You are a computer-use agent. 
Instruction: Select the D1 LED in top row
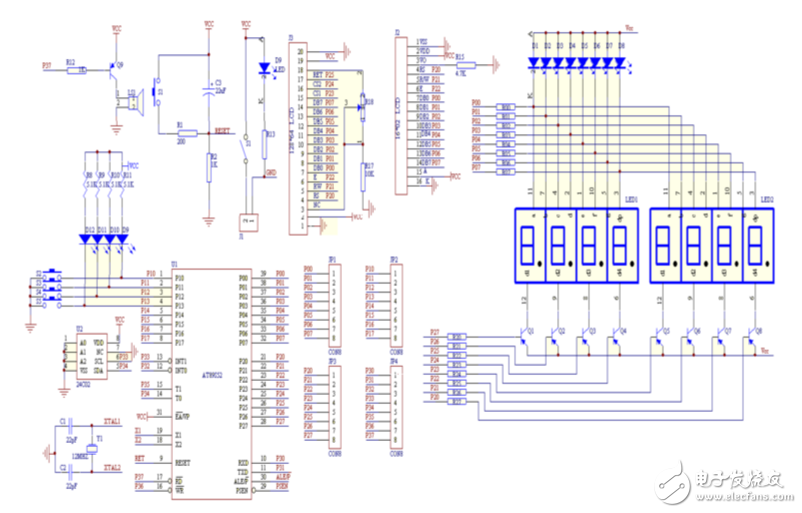(534, 61)
